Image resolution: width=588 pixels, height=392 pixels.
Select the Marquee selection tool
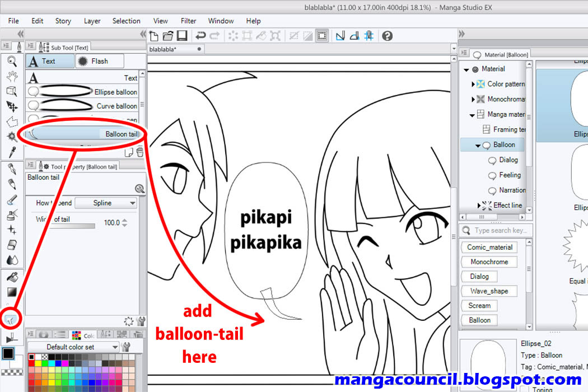click(12, 122)
